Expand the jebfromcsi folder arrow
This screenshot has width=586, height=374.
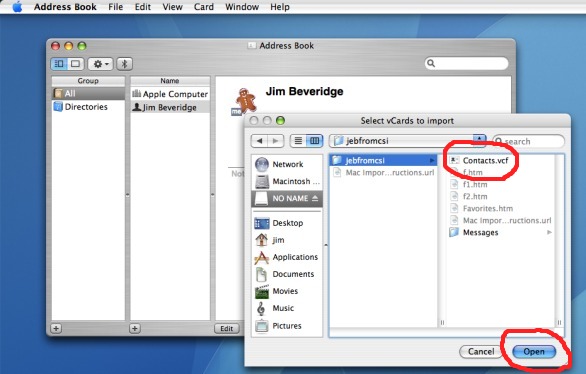click(x=432, y=160)
